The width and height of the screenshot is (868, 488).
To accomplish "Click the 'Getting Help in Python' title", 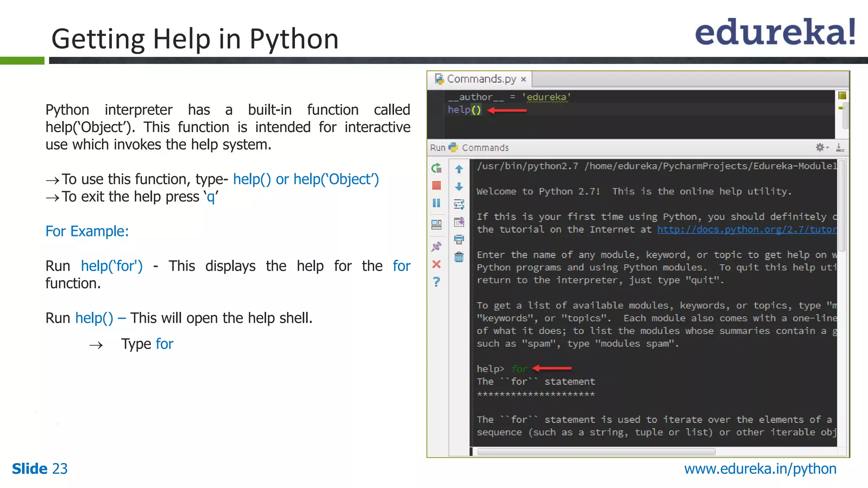I will point(195,39).
